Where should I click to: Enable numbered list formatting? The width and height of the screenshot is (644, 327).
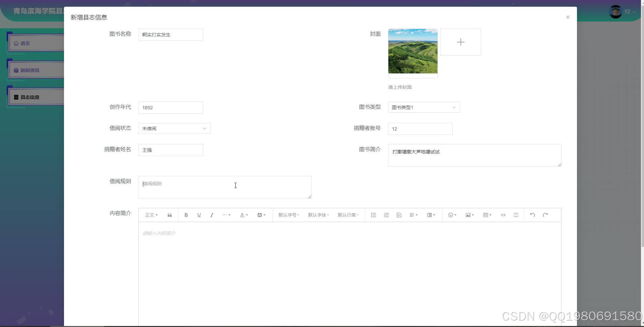(386, 215)
